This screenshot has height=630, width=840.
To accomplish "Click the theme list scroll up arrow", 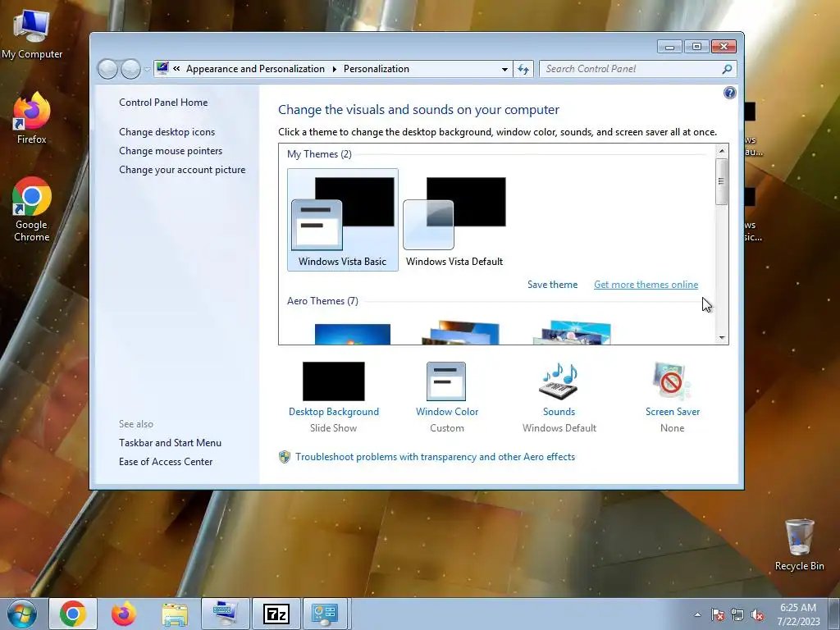I will 722,151.
